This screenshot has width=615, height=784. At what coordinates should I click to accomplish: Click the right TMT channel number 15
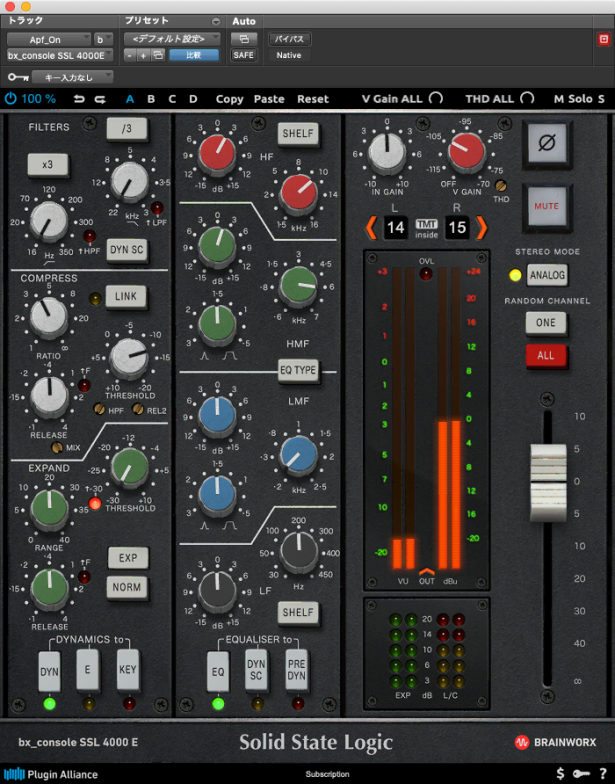pyautogui.click(x=457, y=228)
